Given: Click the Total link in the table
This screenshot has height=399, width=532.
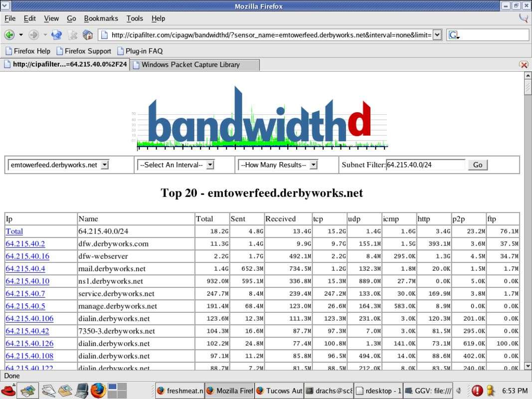Looking at the screenshot, I should 14,231.
